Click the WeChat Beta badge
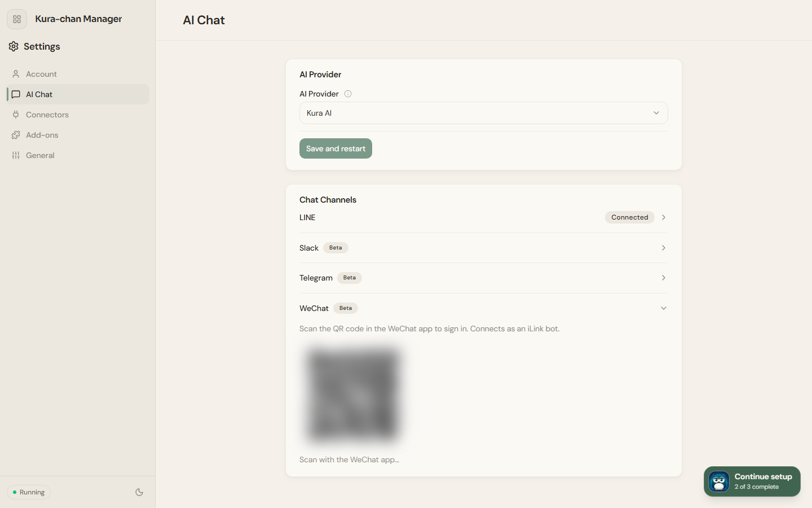812x508 pixels. pyautogui.click(x=346, y=308)
